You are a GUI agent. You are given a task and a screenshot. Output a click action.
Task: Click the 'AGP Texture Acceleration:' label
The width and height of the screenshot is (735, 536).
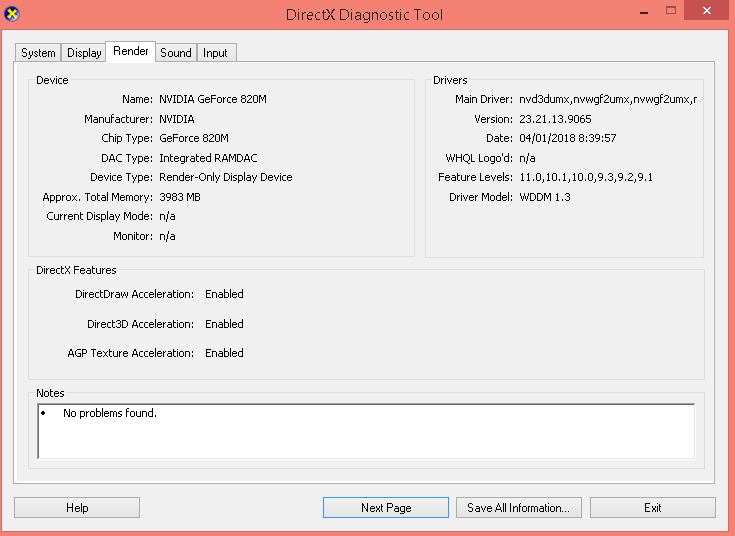pyautogui.click(x=131, y=353)
